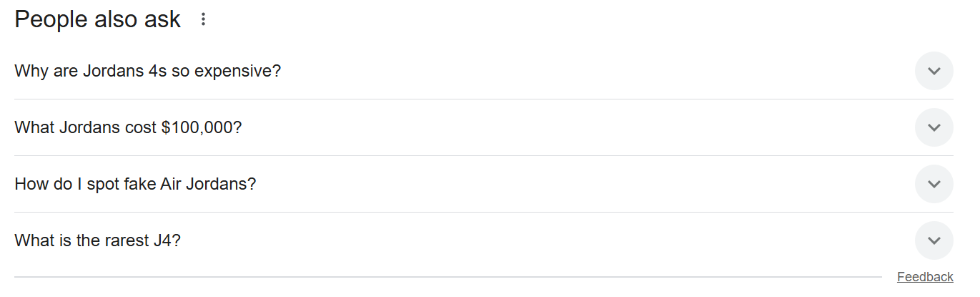
Task: Reveal which Jordans cost $100,000
Action: [129, 127]
